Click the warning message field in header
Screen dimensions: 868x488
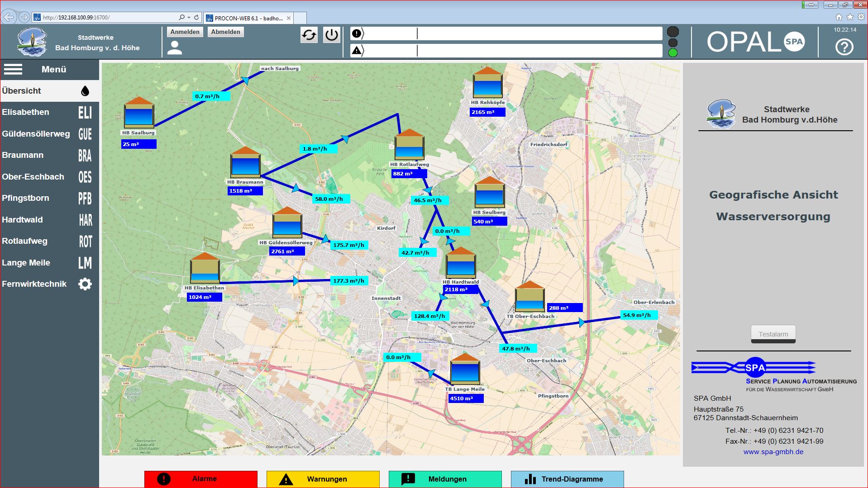506,50
